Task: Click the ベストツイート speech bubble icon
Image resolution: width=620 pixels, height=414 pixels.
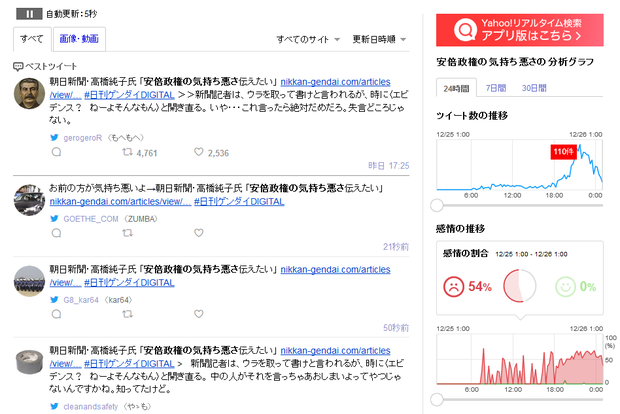Action: (x=18, y=66)
